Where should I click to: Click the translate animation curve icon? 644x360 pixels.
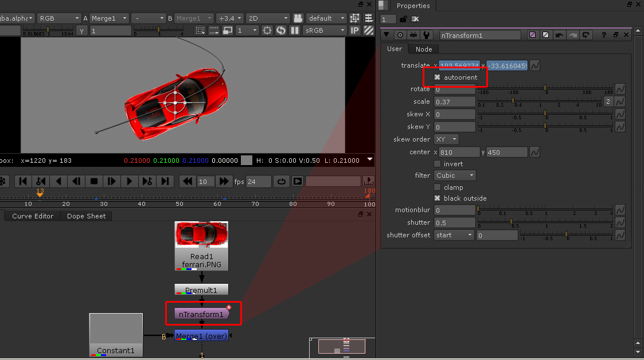point(534,66)
